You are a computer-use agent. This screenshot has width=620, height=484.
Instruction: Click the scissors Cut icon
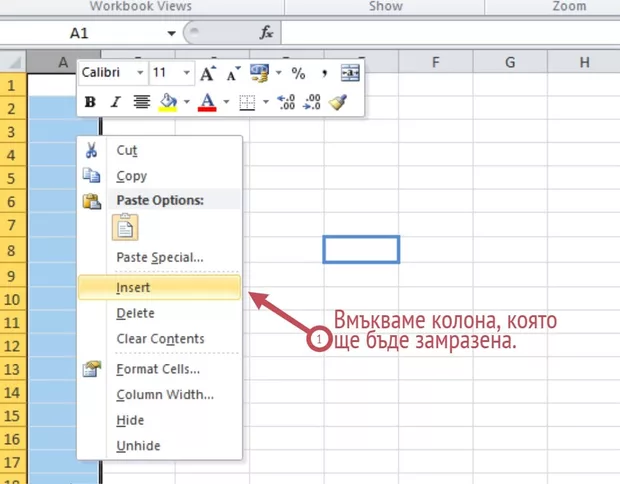click(91, 150)
